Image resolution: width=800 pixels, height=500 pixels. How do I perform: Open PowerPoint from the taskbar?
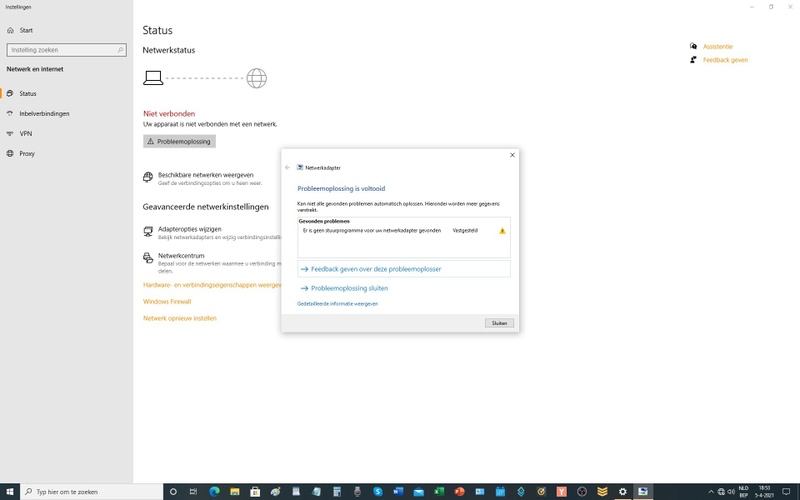coord(459,492)
